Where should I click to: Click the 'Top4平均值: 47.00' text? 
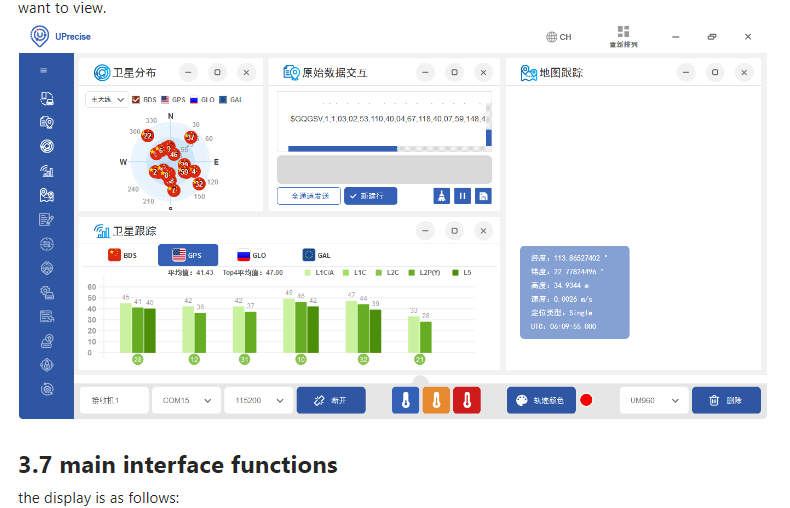pos(253,273)
